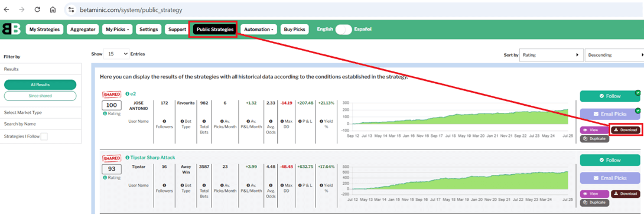The height and width of the screenshot is (218, 644).
Task: Click Rating info icon under 93
Action: [105, 177]
